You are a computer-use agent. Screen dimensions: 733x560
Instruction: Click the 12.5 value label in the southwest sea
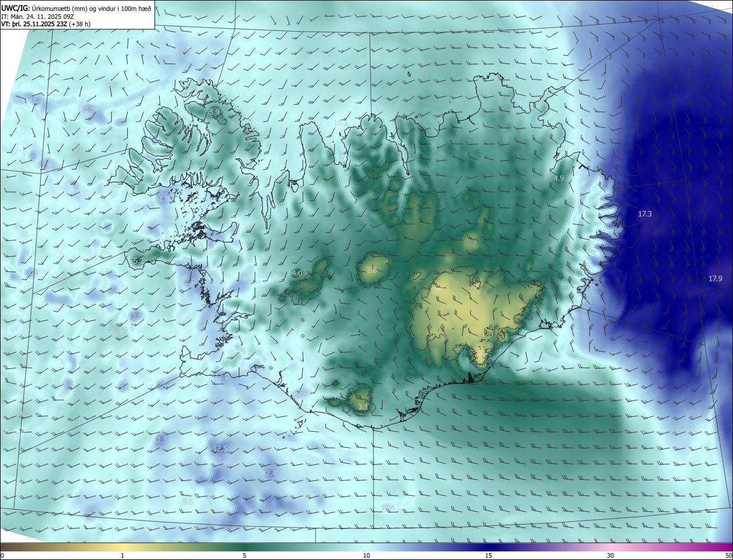tap(220, 448)
